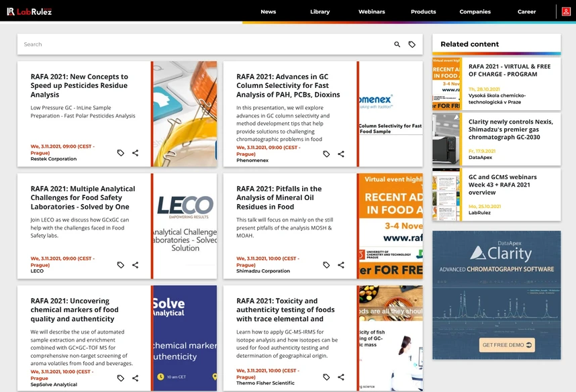Open related 'GC and GCMS webinars Week 43' article

coord(503,185)
